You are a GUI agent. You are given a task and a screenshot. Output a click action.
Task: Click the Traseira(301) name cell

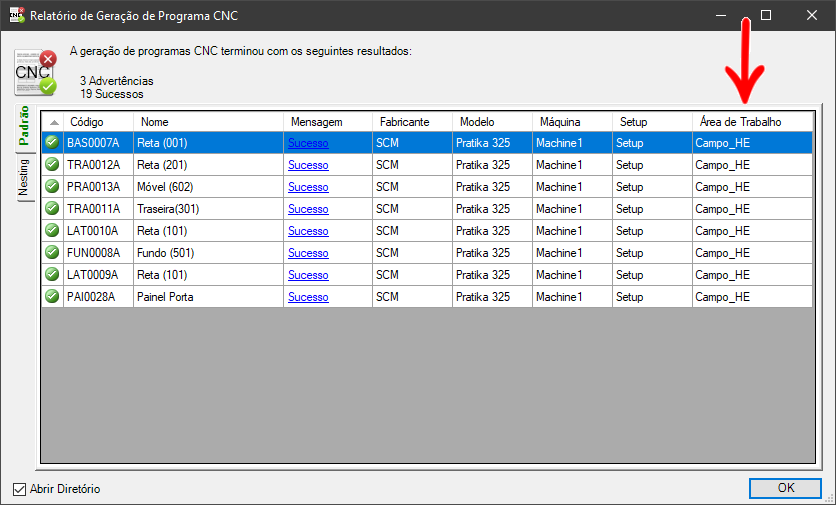208,209
